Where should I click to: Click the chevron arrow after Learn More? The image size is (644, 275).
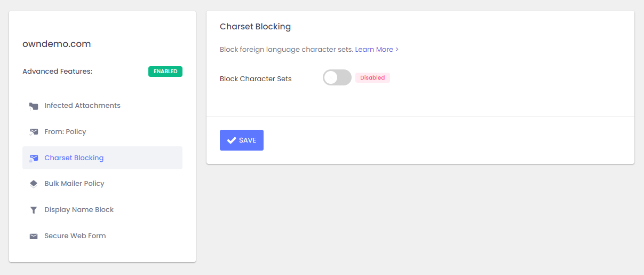click(397, 50)
